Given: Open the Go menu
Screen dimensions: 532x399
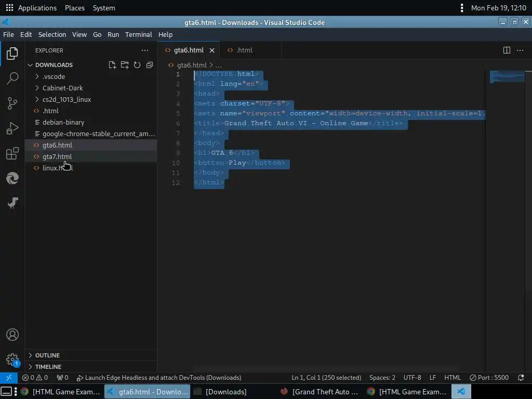Looking at the screenshot, I should tap(97, 35).
